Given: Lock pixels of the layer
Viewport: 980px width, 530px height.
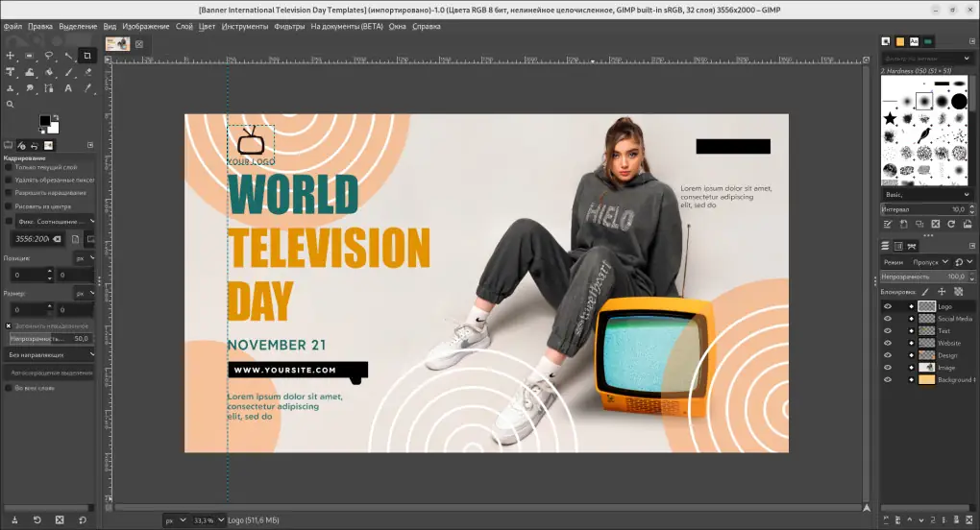Looking at the screenshot, I should click(925, 292).
